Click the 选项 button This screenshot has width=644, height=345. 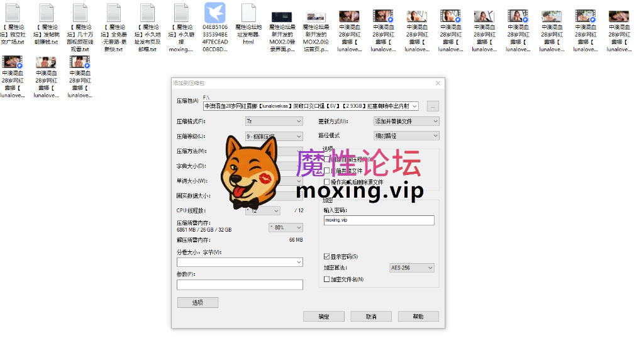(x=198, y=302)
